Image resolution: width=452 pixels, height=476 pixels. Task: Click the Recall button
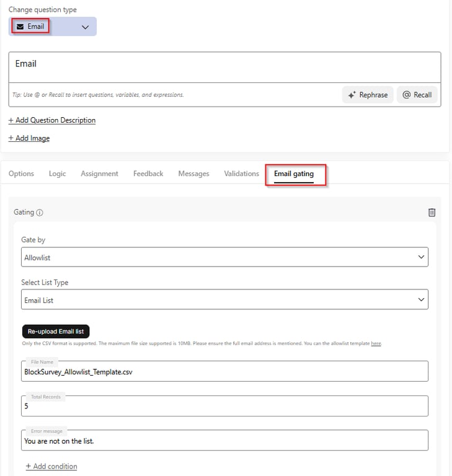pos(417,95)
